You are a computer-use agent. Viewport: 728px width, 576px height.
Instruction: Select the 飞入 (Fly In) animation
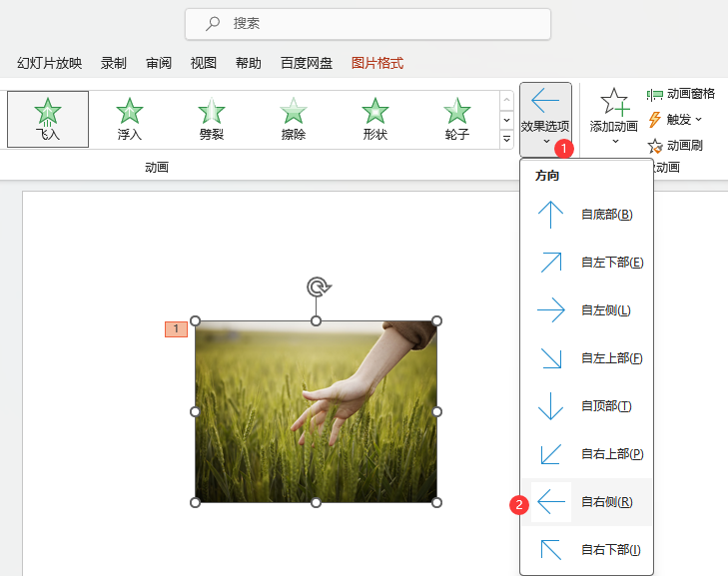(x=48, y=119)
